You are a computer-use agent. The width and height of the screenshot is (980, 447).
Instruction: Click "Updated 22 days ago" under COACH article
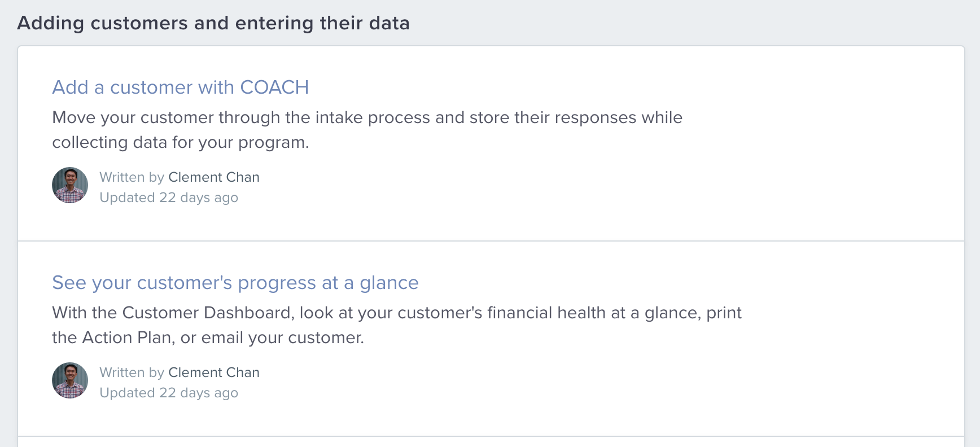(169, 198)
